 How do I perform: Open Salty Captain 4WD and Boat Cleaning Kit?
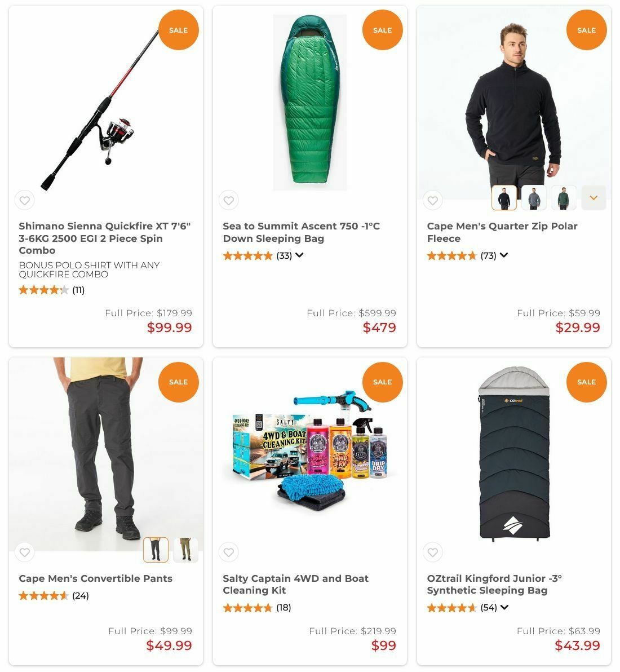pos(296,584)
